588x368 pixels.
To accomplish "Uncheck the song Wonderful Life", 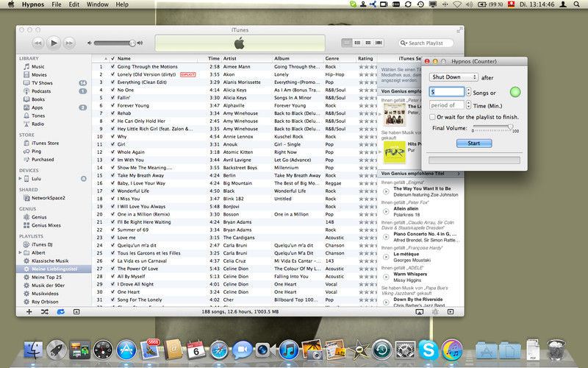I will [112, 191].
